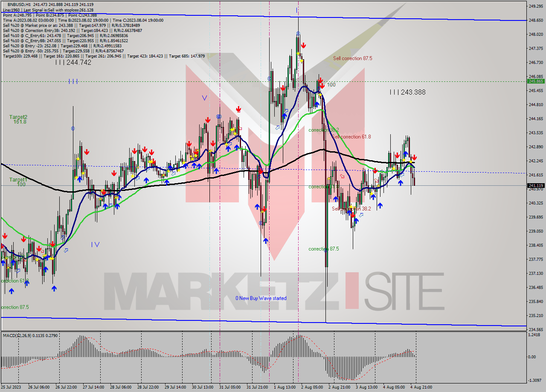Click the 243.388 level label
Image resolution: width=546 pixels, height=392 pixels.
pos(407,92)
